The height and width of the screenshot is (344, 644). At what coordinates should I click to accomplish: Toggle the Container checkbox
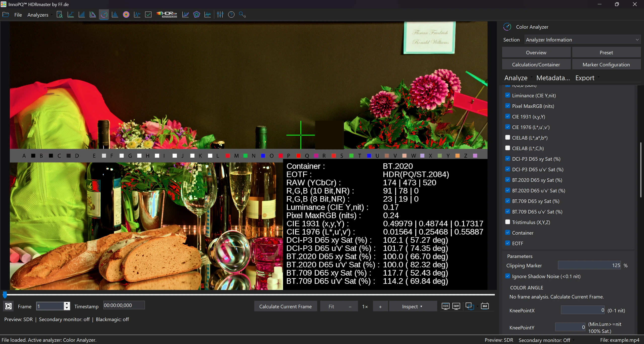[508, 233]
